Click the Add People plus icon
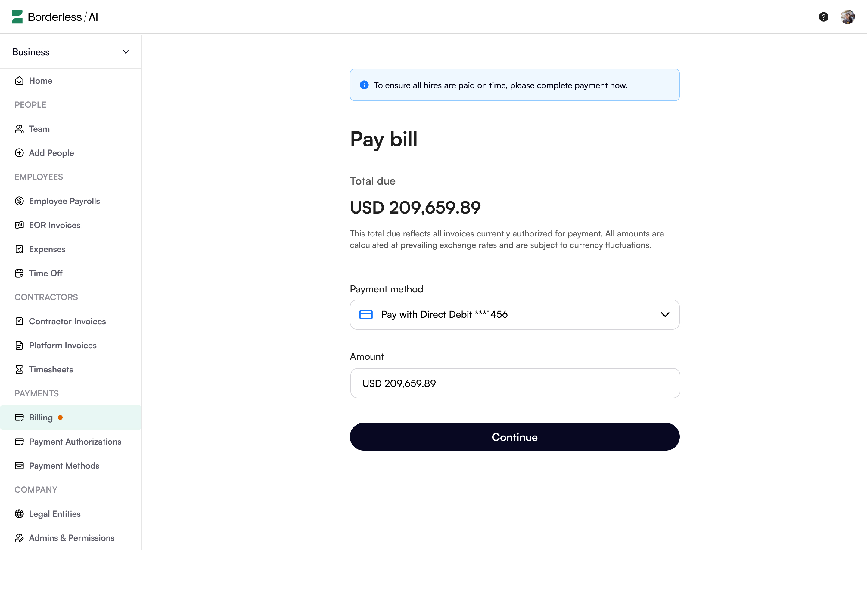 pos(19,153)
